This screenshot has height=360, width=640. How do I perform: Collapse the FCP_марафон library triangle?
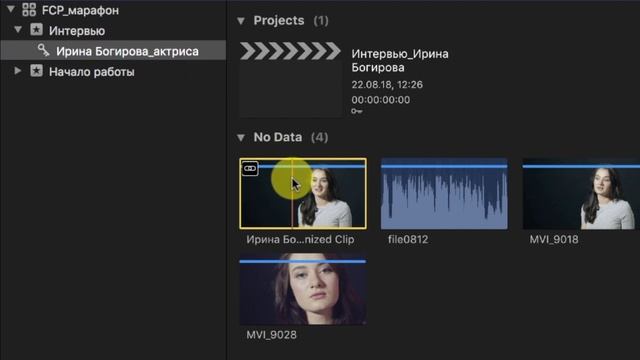point(11,9)
